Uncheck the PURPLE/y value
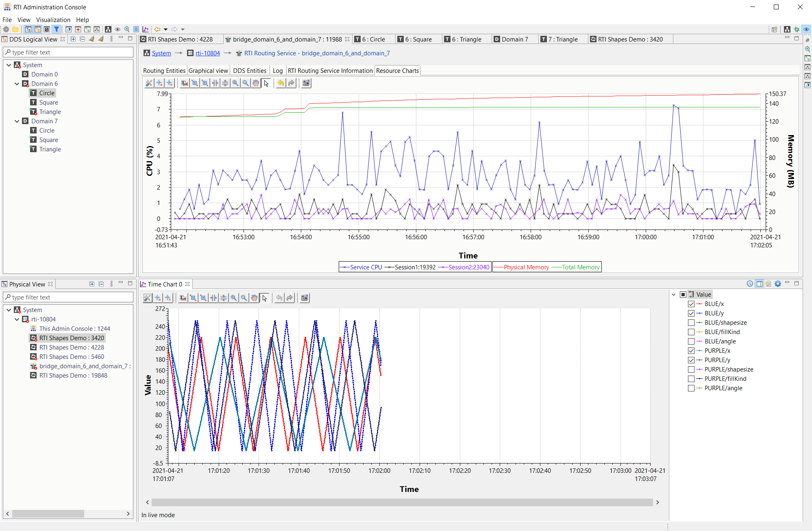812x531 pixels. coord(691,360)
